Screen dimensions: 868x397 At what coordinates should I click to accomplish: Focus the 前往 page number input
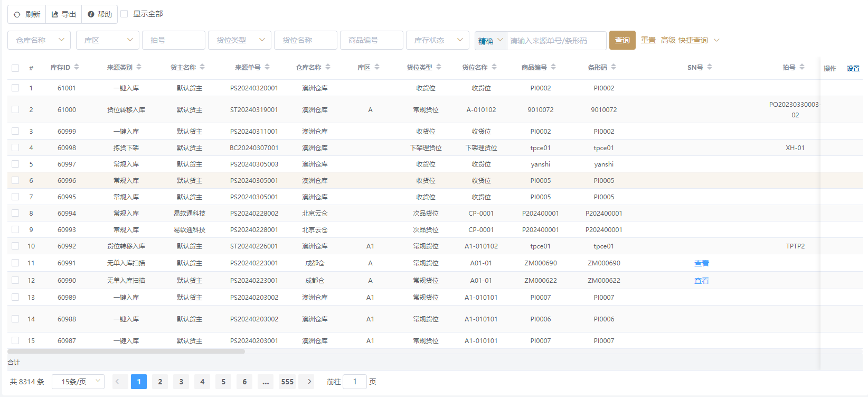[355, 382]
